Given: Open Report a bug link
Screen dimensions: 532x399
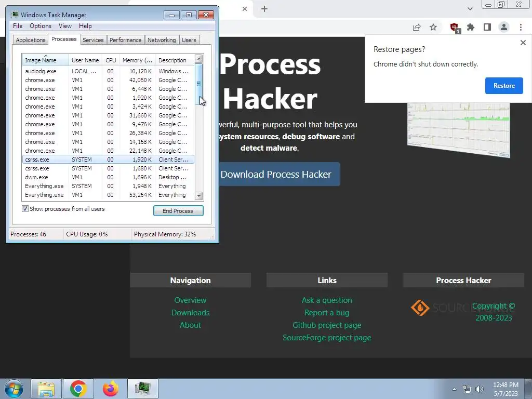Looking at the screenshot, I should [327, 313].
